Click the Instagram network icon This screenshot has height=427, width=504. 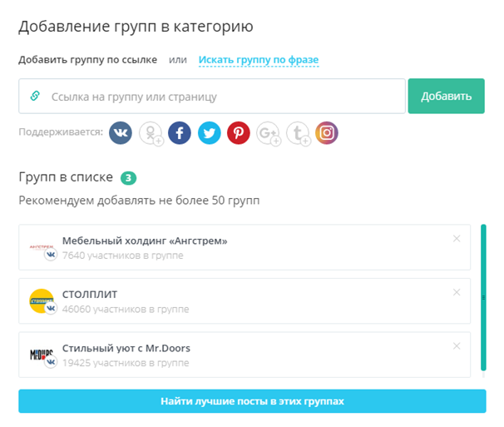click(x=327, y=133)
